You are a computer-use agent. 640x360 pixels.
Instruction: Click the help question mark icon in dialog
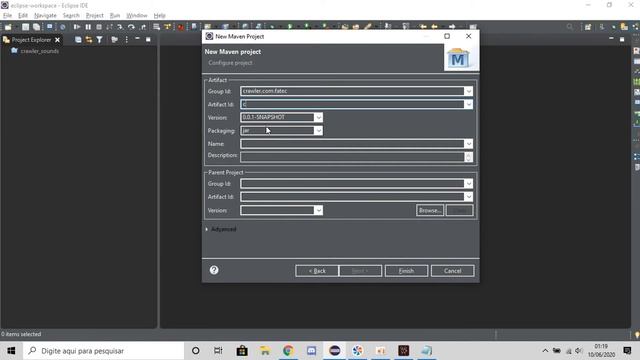point(214,270)
